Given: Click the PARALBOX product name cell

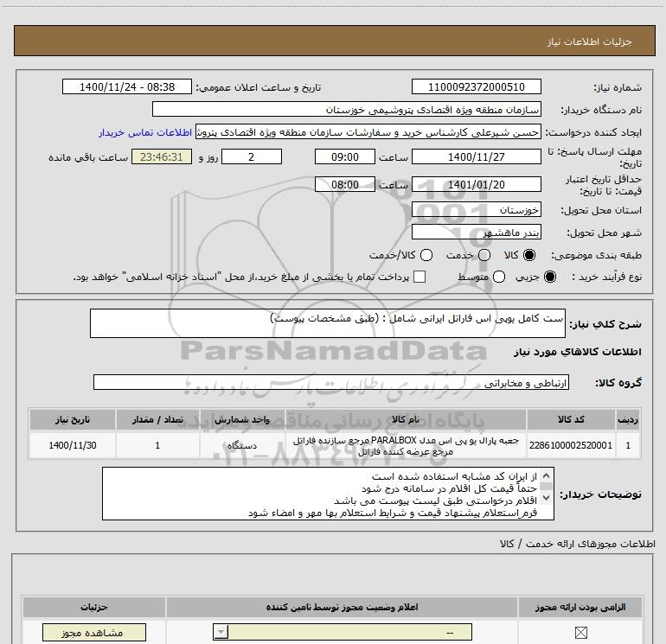Looking at the screenshot, I should point(406,445).
